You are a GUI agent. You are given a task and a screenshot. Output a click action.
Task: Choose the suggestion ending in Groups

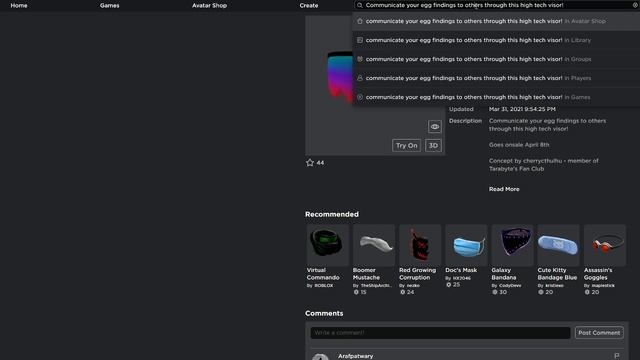point(496,59)
